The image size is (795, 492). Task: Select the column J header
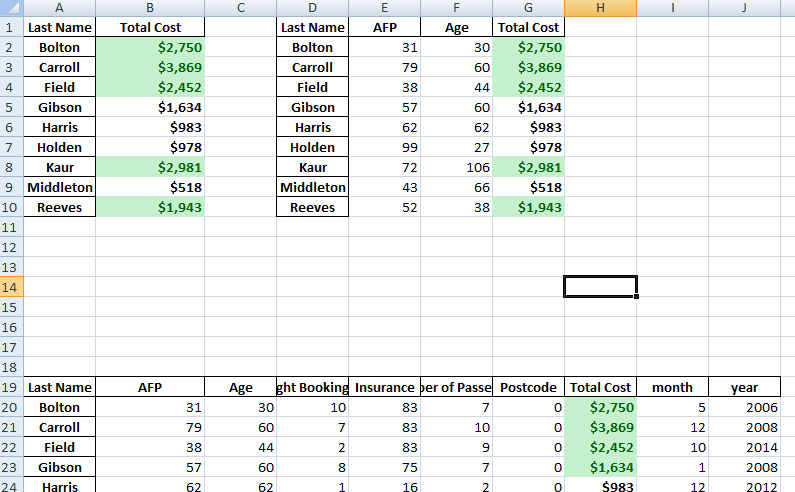click(744, 8)
